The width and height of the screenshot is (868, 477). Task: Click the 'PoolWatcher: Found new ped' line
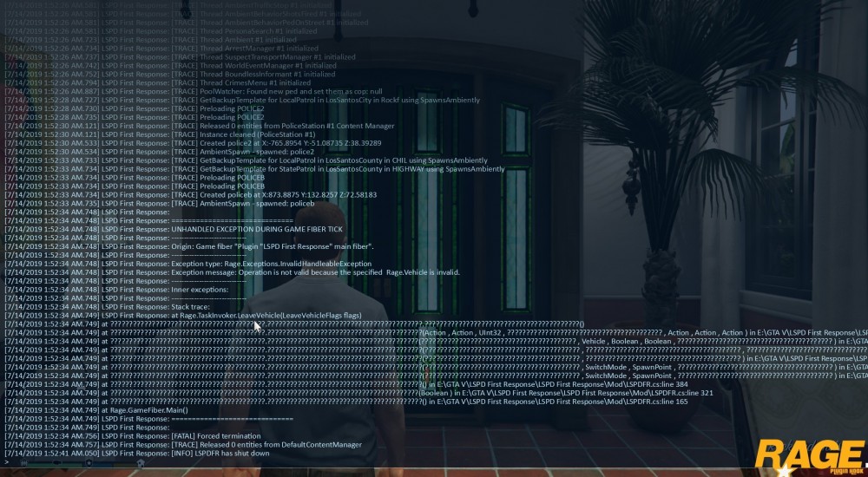tap(194, 91)
